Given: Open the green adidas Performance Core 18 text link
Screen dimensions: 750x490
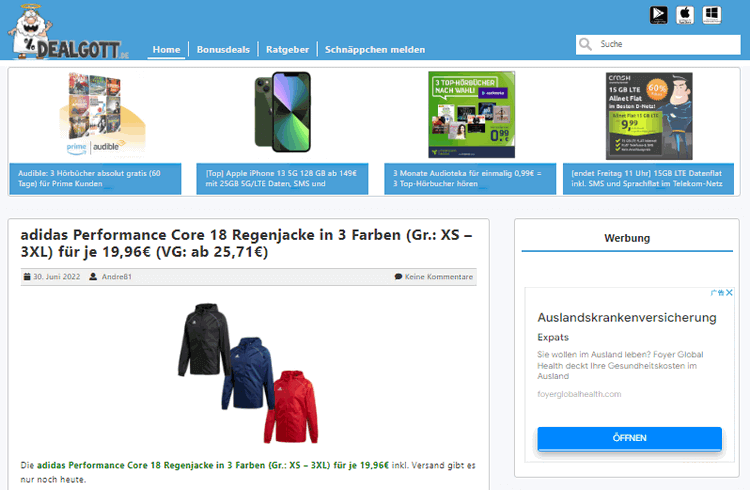Looking at the screenshot, I should click(213, 465).
